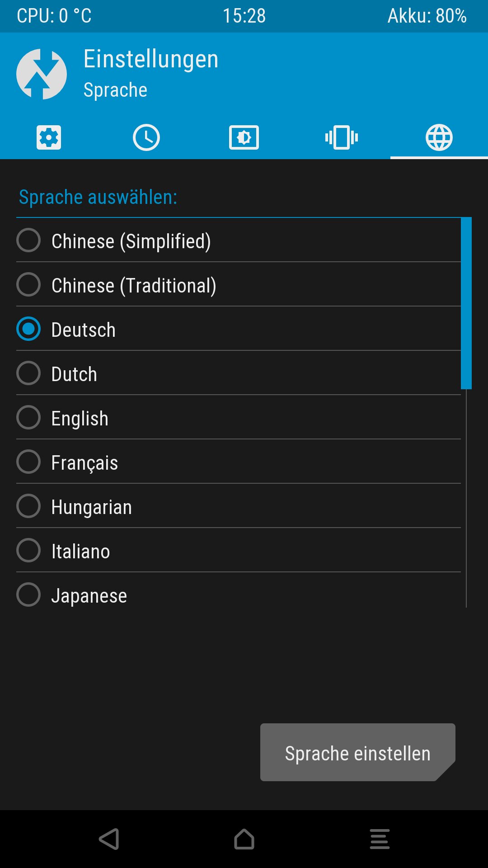The width and height of the screenshot is (488, 868).
Task: Select Chinese (Simplified) language
Action: click(x=28, y=240)
